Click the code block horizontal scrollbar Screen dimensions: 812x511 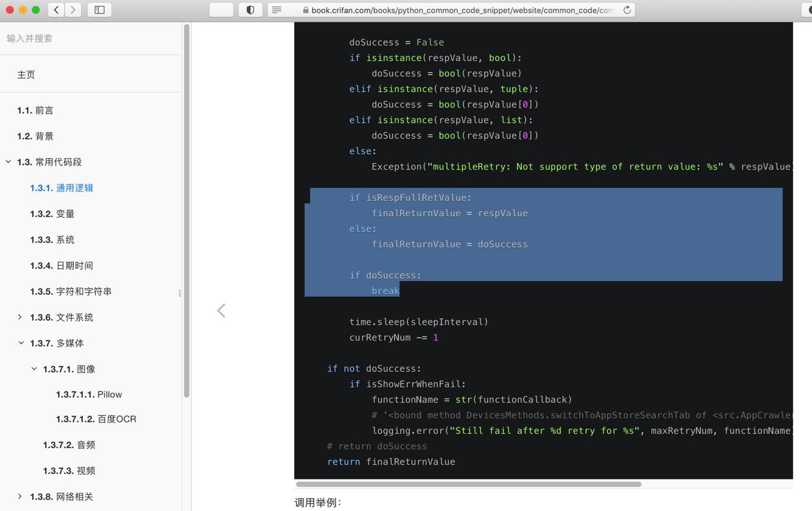469,484
